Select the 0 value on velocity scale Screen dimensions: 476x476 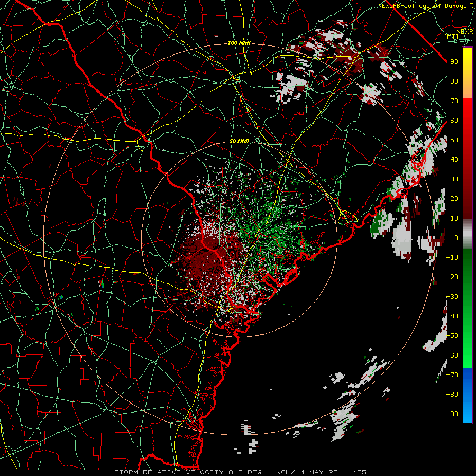(x=456, y=237)
